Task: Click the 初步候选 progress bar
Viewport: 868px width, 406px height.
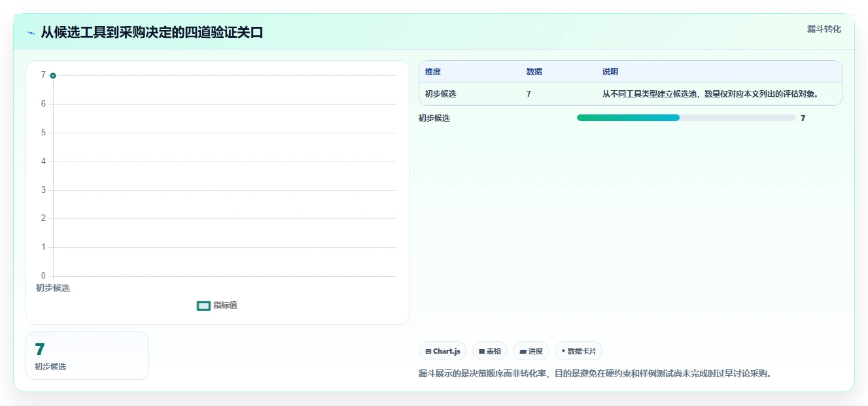Action: click(686, 118)
